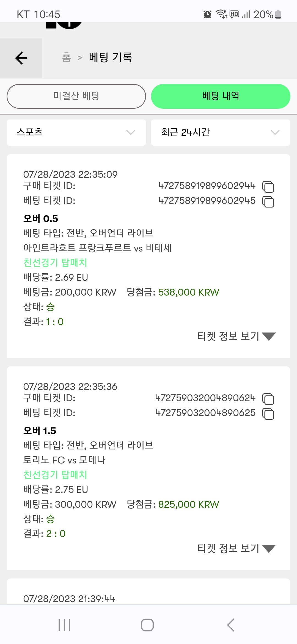
Task: Tap battery status indicator in status bar
Action: point(278,14)
